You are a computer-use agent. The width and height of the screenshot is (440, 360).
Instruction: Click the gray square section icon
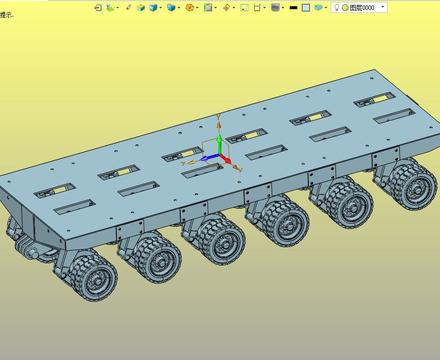(x=208, y=7)
